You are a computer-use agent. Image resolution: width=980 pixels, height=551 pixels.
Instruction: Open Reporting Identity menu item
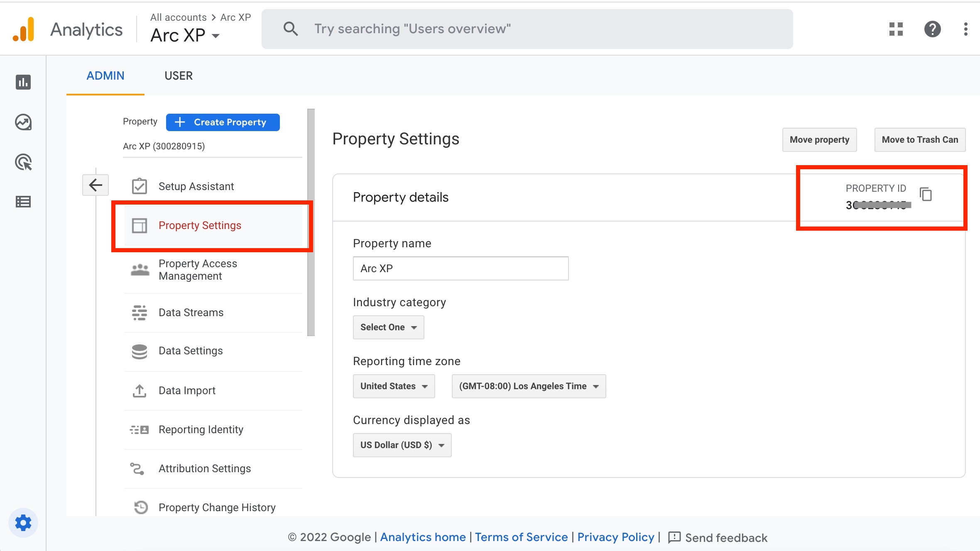[213, 429]
